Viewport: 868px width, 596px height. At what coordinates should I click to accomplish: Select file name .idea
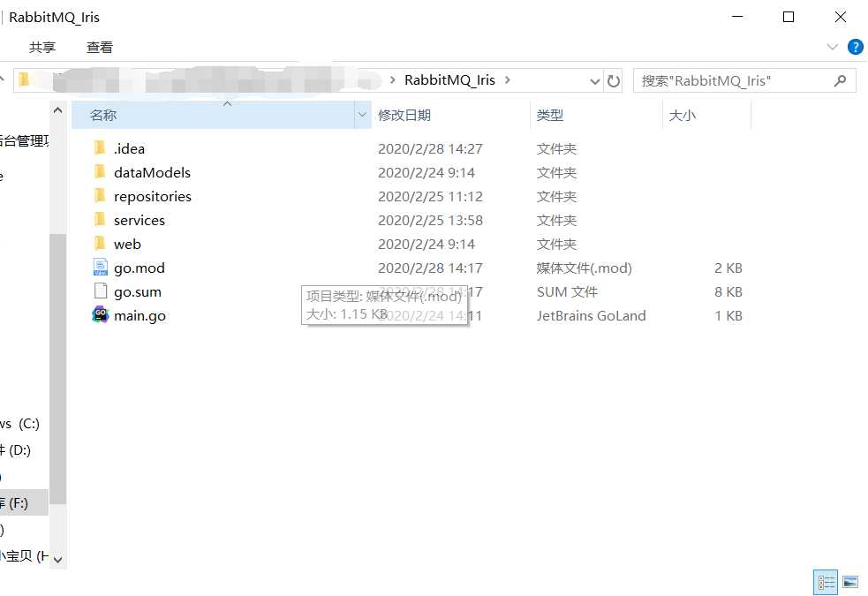pyautogui.click(x=129, y=149)
